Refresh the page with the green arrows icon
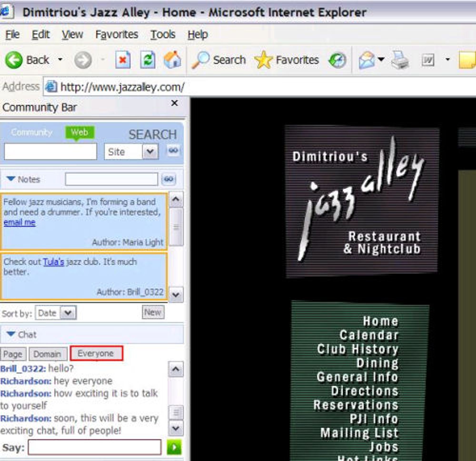Image resolution: width=476 pixels, height=461 pixels. click(148, 60)
